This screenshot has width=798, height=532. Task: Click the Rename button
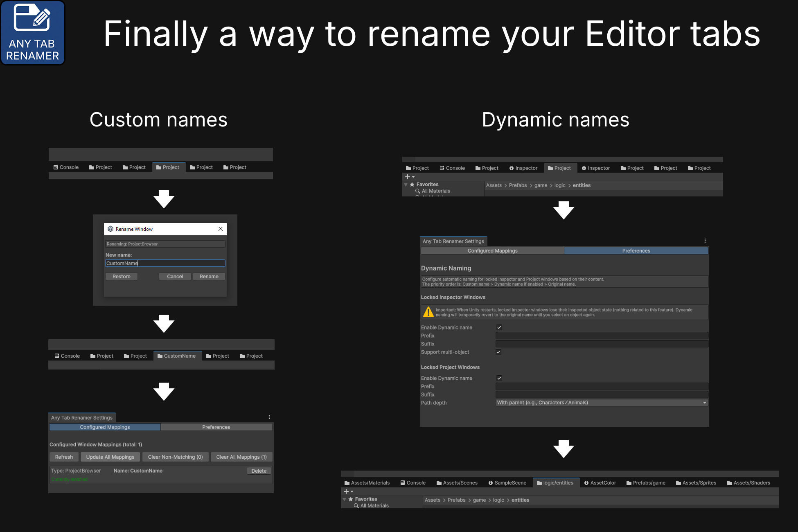[x=209, y=277]
